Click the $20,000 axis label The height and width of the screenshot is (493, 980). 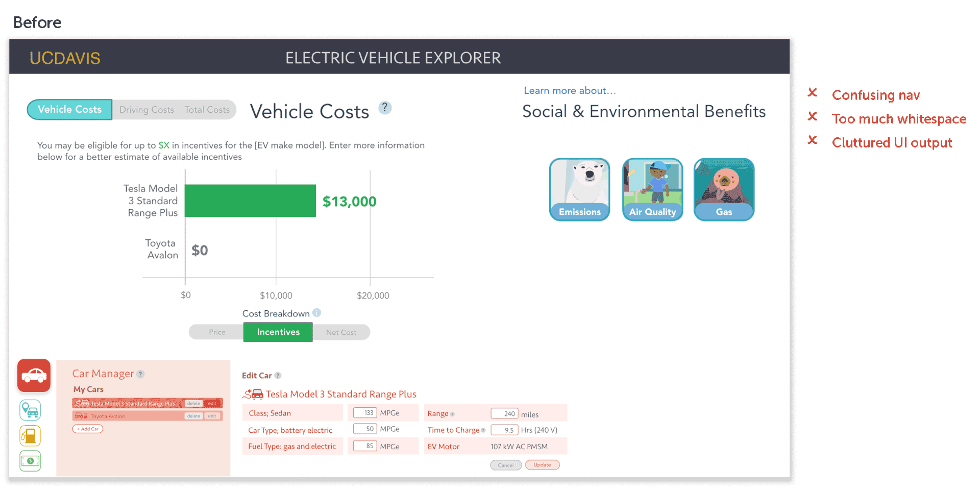coord(373,295)
